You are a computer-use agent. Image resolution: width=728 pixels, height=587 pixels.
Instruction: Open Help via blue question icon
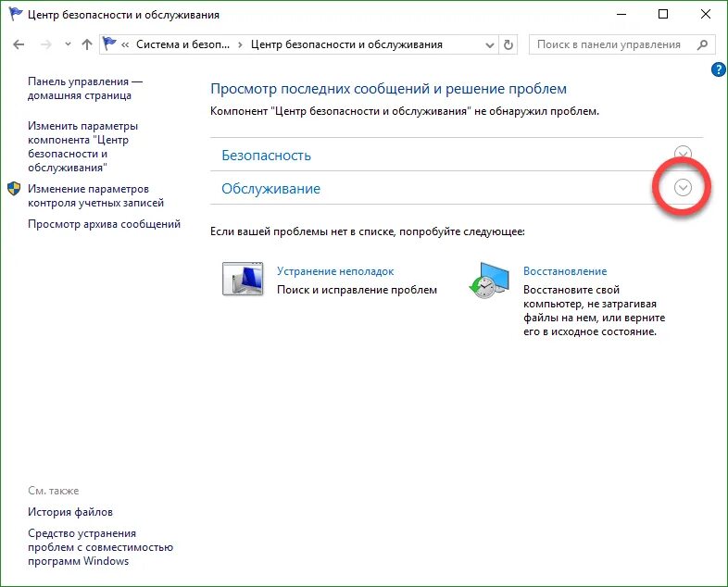click(718, 69)
